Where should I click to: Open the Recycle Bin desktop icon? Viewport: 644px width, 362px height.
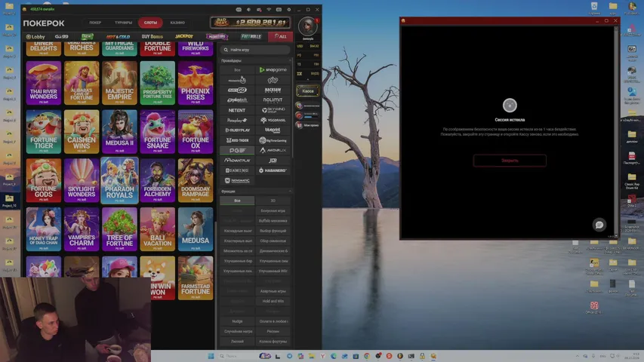[594, 8]
